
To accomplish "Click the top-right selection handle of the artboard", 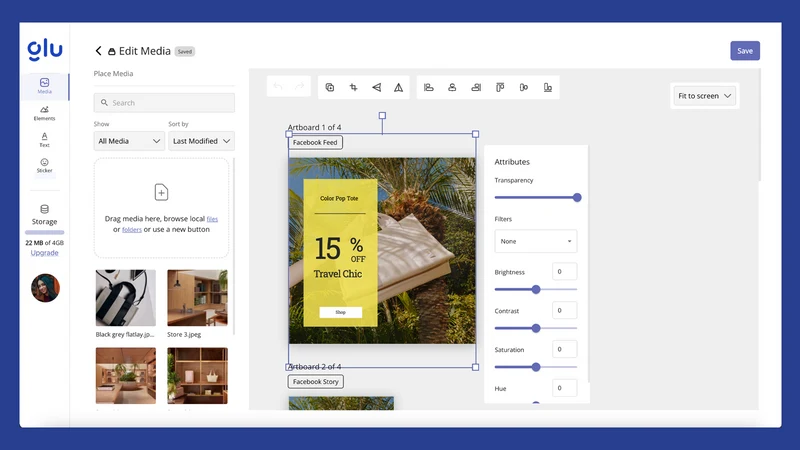I will click(x=476, y=134).
